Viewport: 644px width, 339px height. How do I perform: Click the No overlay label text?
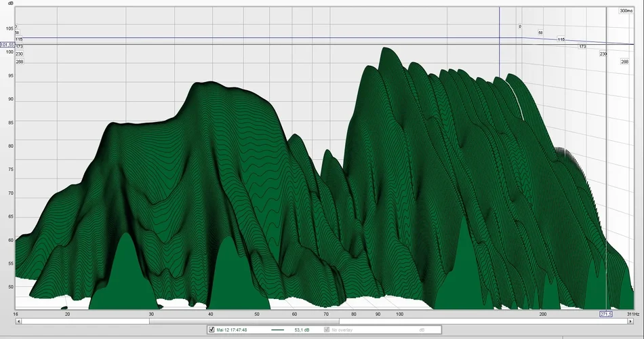pyautogui.click(x=344, y=330)
